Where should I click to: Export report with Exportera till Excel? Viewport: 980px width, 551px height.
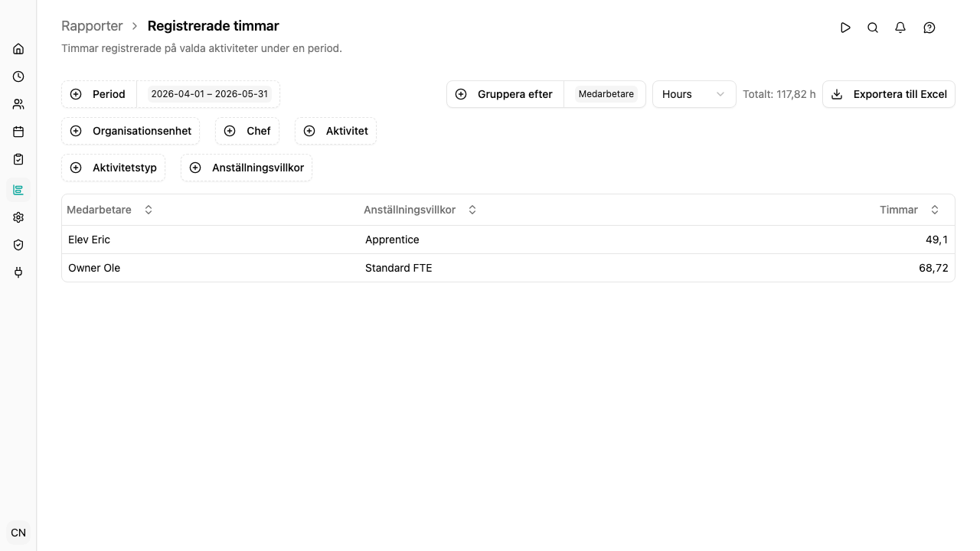[889, 94]
